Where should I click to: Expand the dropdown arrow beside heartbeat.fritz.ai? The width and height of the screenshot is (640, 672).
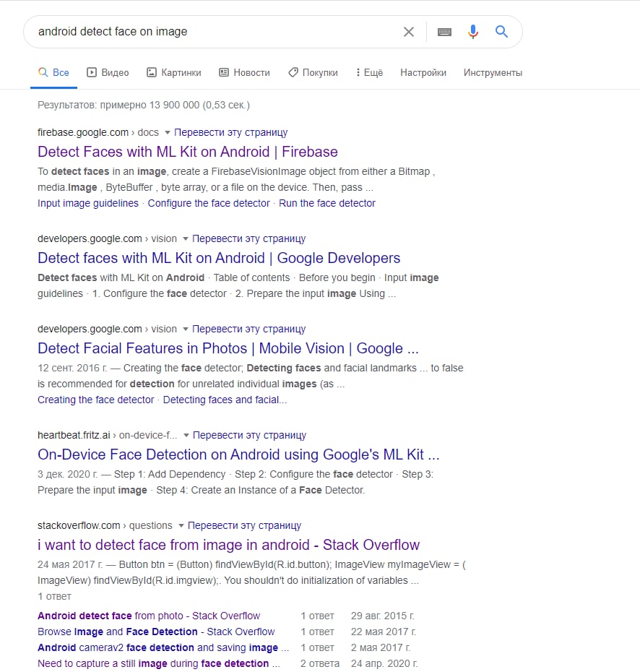tap(186, 436)
